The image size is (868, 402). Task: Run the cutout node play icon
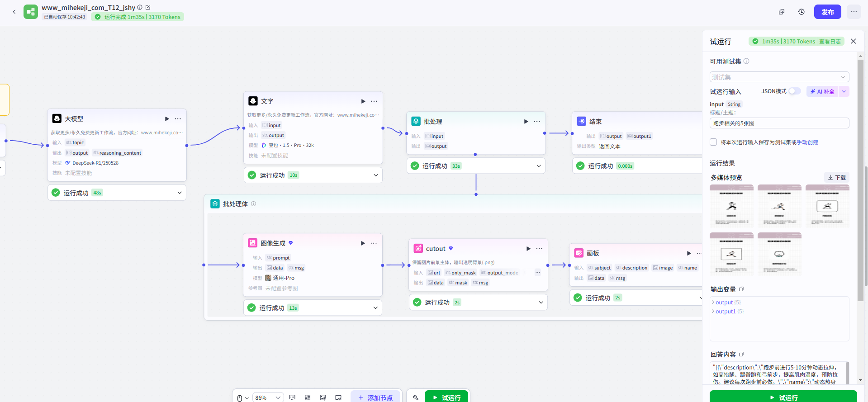click(x=528, y=249)
